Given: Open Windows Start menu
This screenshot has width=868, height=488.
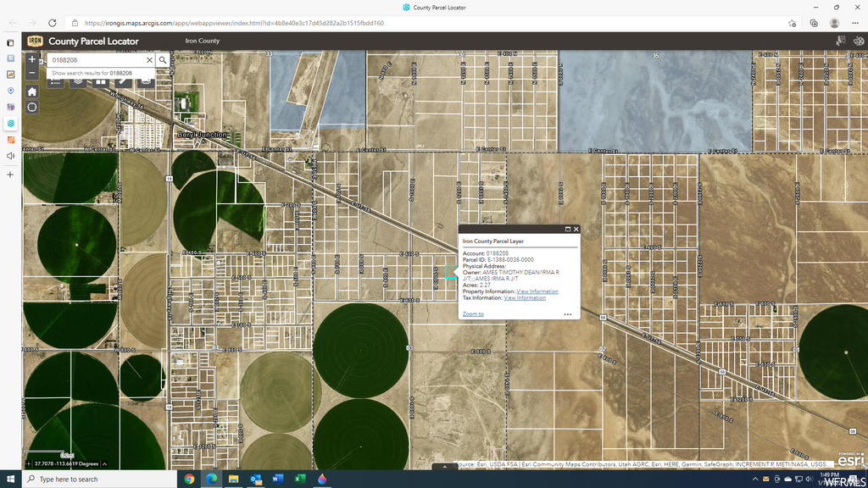Looking at the screenshot, I should click(x=10, y=480).
